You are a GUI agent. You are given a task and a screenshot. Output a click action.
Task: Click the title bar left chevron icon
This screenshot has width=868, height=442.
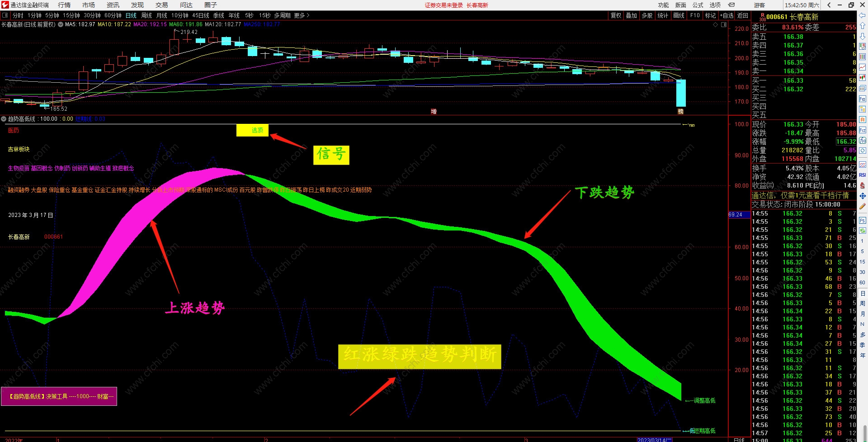(x=829, y=5)
